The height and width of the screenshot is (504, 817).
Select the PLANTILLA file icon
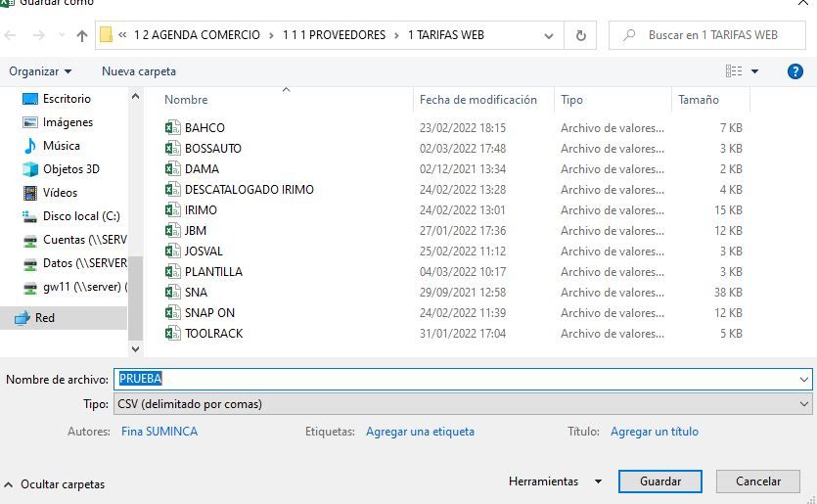pyautogui.click(x=172, y=271)
